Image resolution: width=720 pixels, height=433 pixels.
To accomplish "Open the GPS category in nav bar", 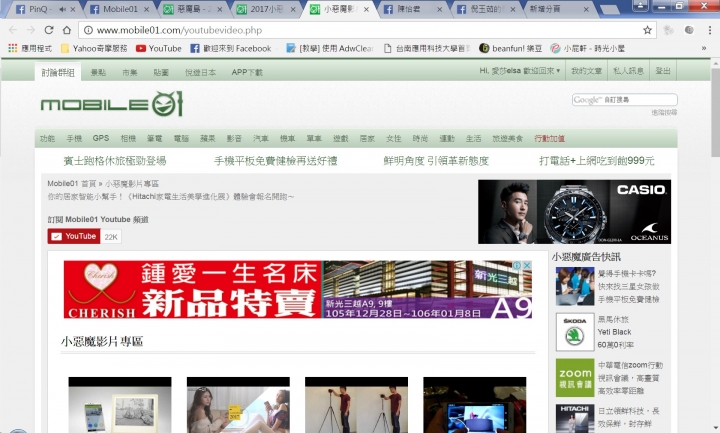I will [101, 138].
